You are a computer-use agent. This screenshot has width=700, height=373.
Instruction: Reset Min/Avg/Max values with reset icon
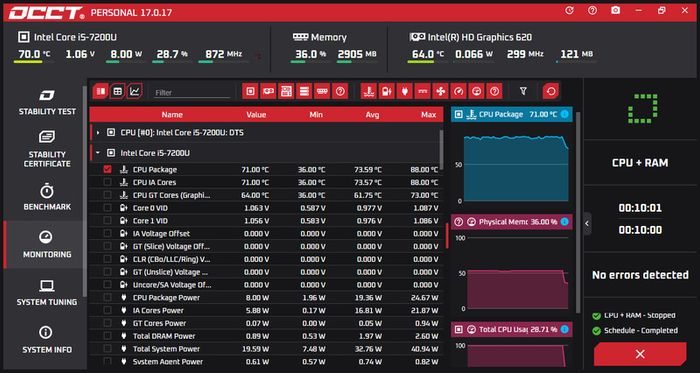[x=551, y=91]
